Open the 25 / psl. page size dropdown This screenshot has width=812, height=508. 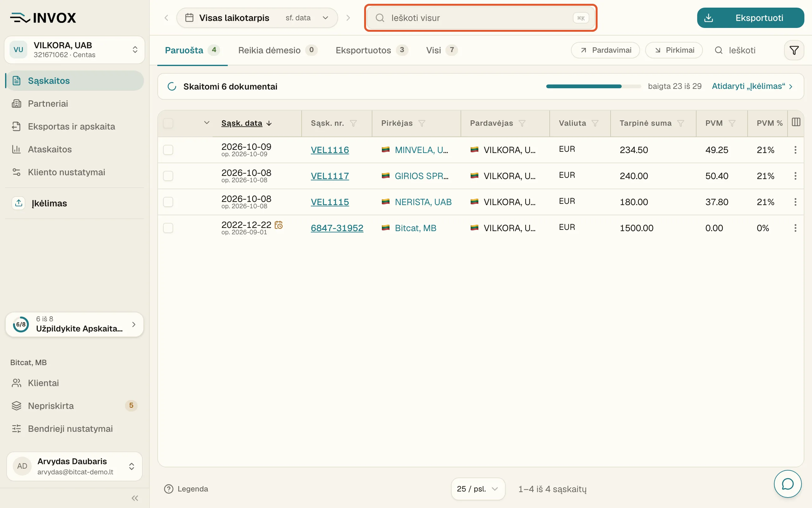(478, 489)
